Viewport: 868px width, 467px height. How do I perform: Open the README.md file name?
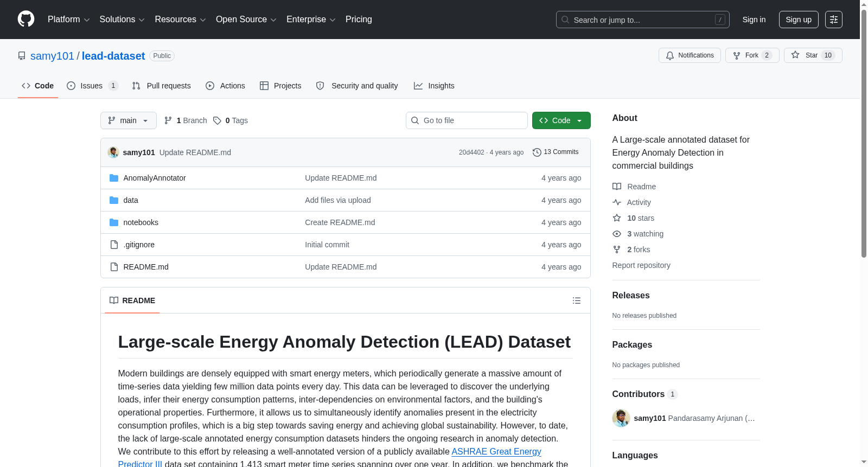point(146,267)
